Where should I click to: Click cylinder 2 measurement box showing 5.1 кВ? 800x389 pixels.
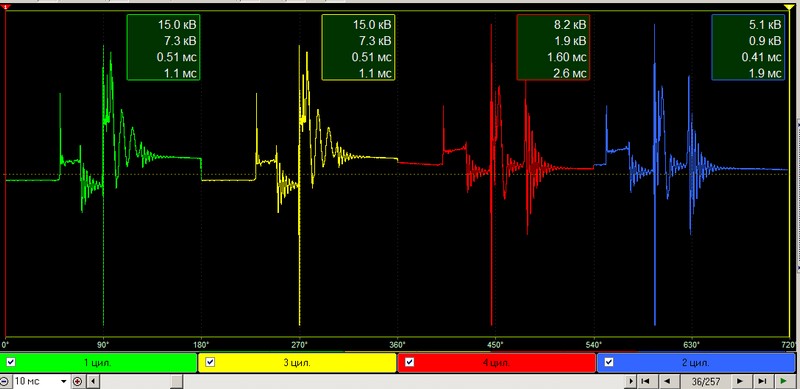coord(748,47)
